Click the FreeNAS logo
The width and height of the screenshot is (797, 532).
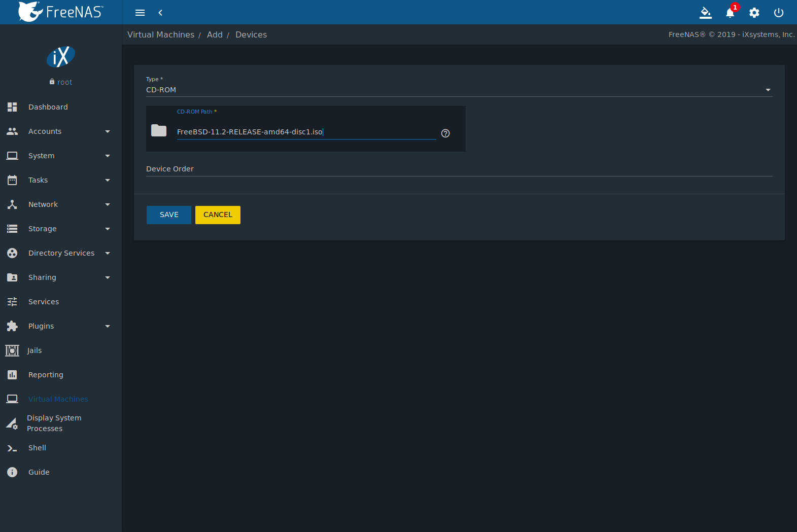(x=61, y=12)
